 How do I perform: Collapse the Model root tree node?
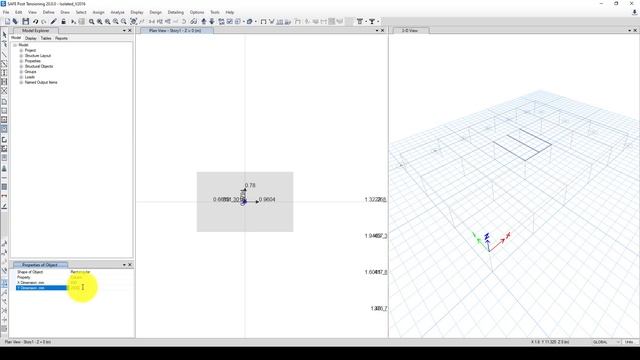point(15,45)
